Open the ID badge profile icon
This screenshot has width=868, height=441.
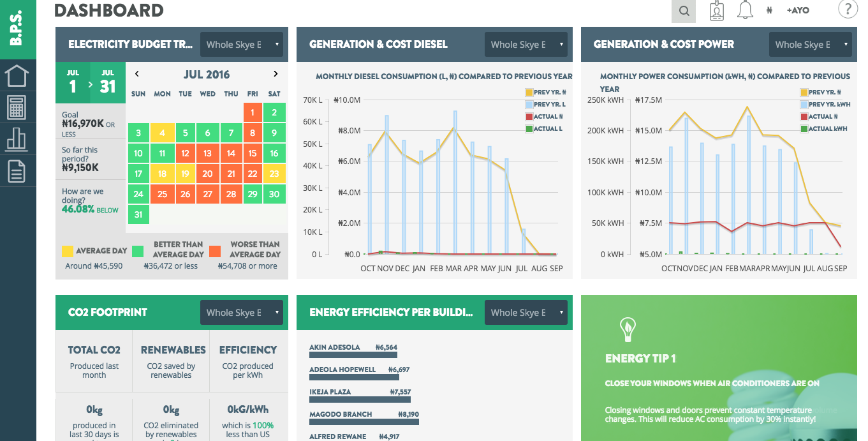point(717,11)
